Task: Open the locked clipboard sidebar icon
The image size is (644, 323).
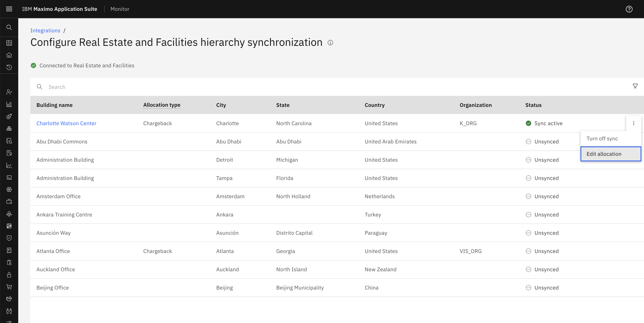Action: [x=9, y=263]
